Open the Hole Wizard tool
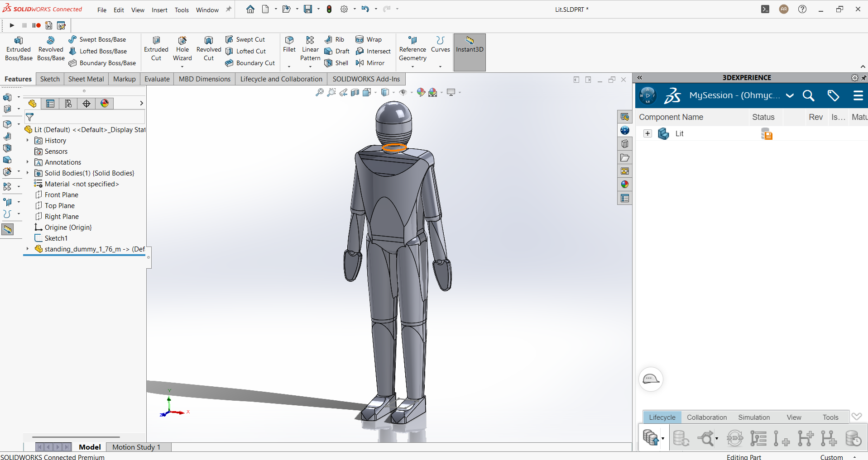This screenshot has height=460, width=868. tap(182, 48)
